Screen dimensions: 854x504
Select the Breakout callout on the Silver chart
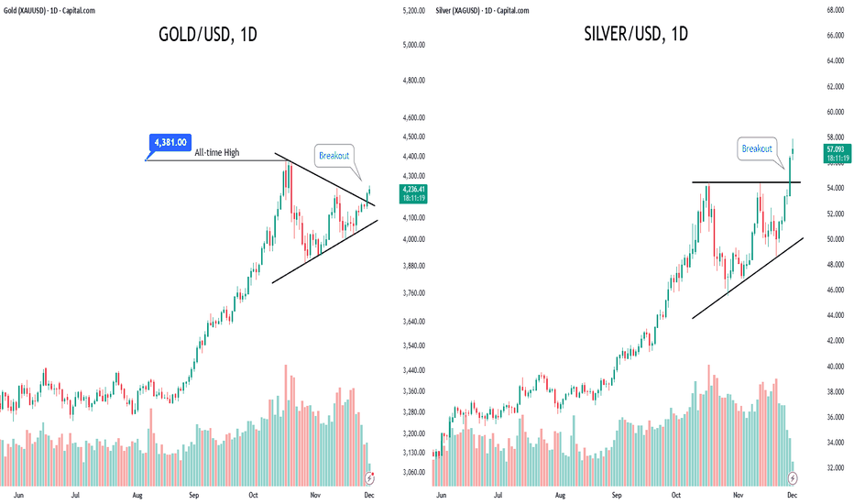(x=758, y=148)
